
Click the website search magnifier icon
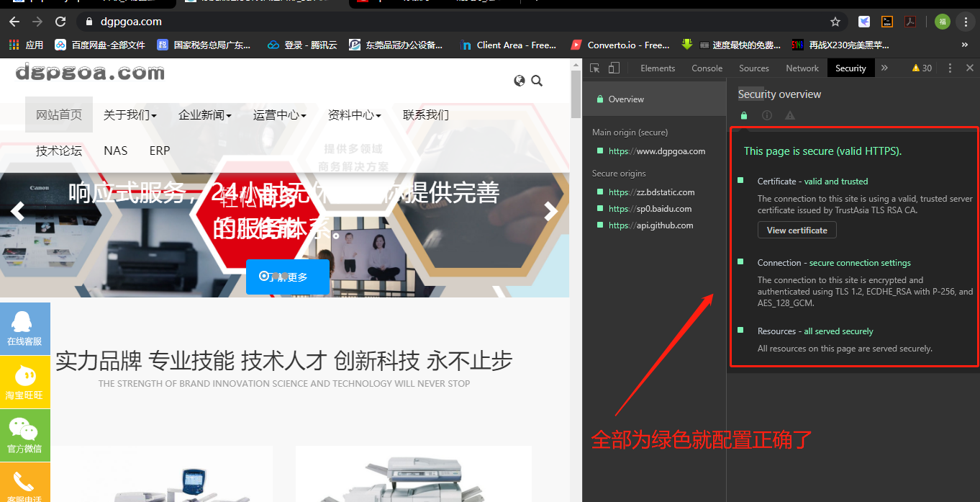[537, 81]
